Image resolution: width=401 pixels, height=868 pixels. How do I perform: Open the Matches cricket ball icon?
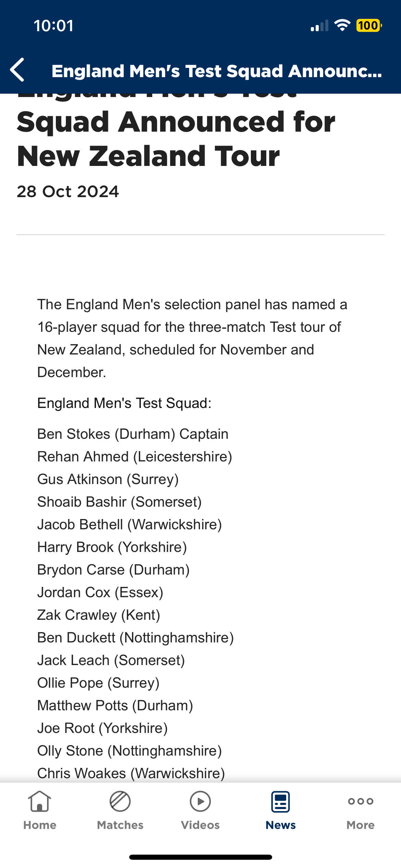(x=120, y=801)
